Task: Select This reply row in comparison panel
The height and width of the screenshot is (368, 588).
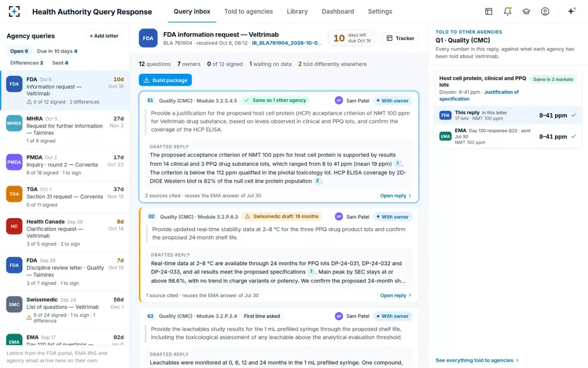Action: 508,115
